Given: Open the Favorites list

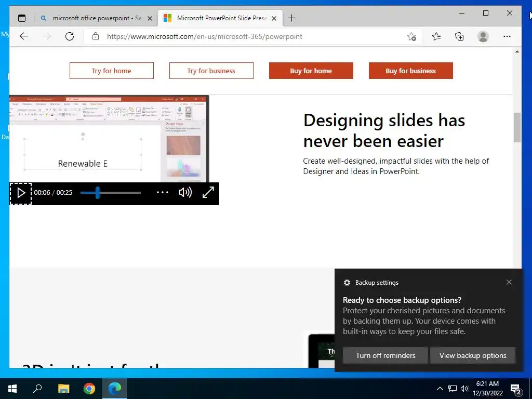Looking at the screenshot, I should 436,36.
